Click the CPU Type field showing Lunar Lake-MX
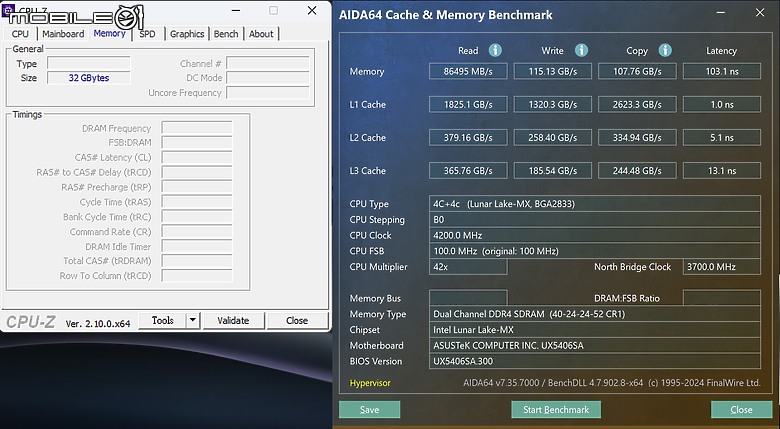Image resolution: width=780 pixels, height=429 pixels. pyautogui.click(x=595, y=204)
